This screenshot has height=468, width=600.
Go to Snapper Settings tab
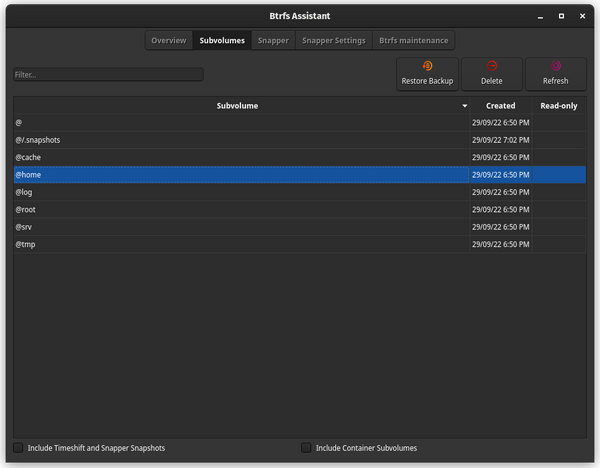(x=333, y=41)
